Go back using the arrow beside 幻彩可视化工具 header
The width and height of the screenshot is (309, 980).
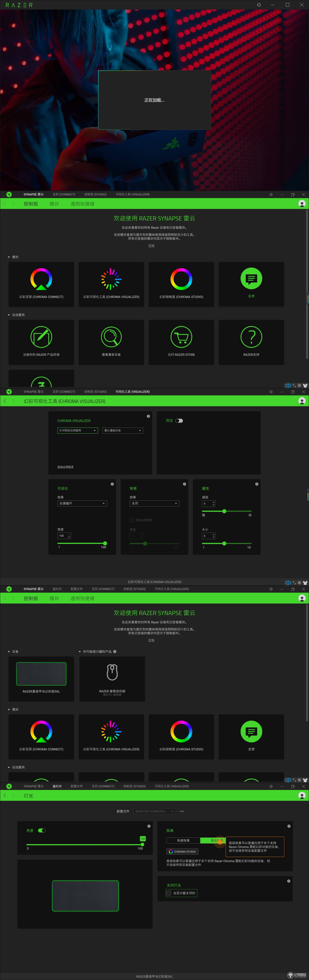tap(5, 401)
